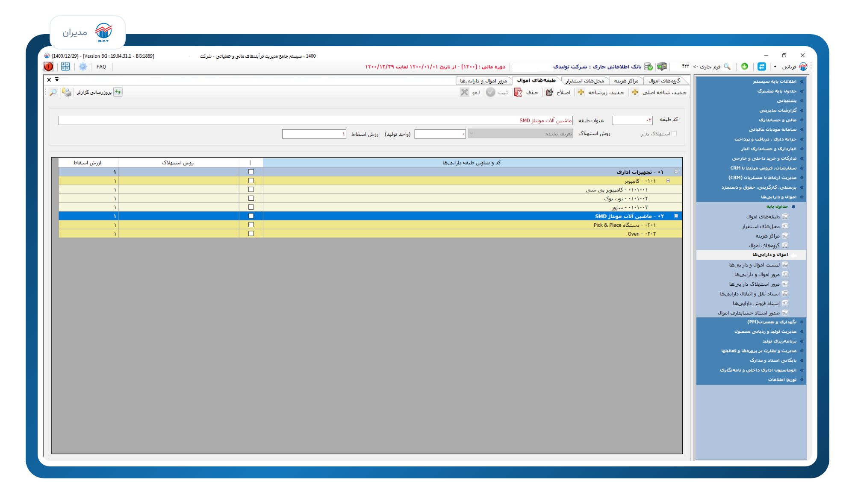Open the calculator icon in the top toolbar

[65, 67]
